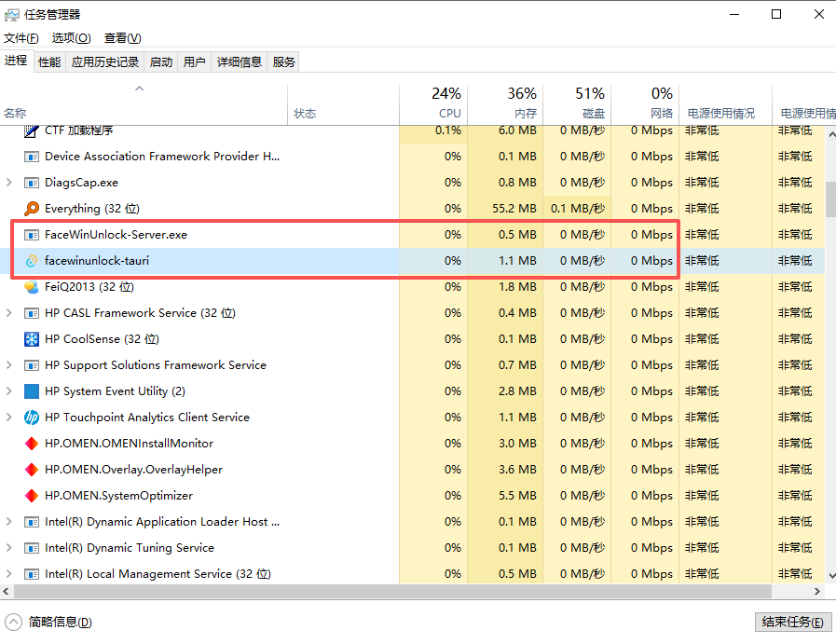Expand HP Support Solutions Framework Service
Screen dimensions: 836x644
8,365
